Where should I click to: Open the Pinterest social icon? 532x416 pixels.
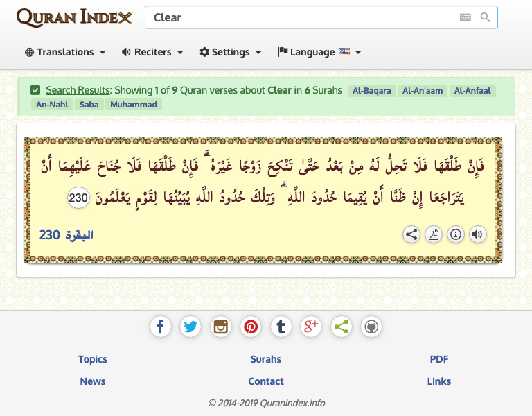251,327
